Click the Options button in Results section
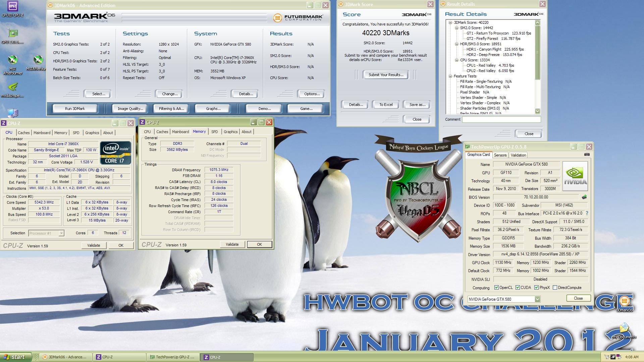 312,94
